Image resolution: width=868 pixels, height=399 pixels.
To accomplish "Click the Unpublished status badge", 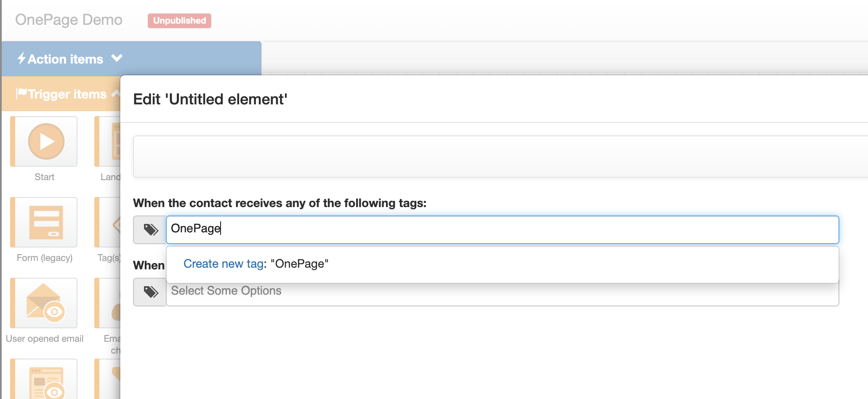I will point(179,21).
